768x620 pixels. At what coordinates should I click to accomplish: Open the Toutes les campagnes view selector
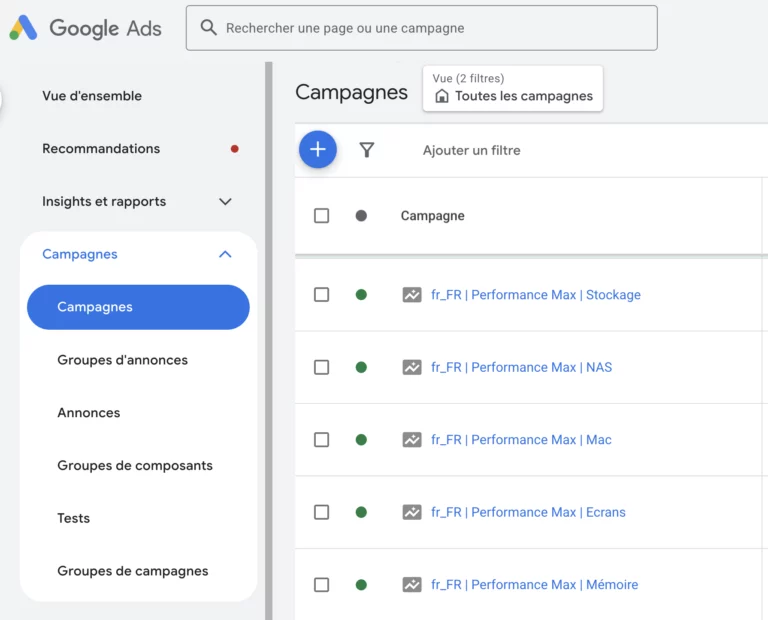click(x=514, y=89)
